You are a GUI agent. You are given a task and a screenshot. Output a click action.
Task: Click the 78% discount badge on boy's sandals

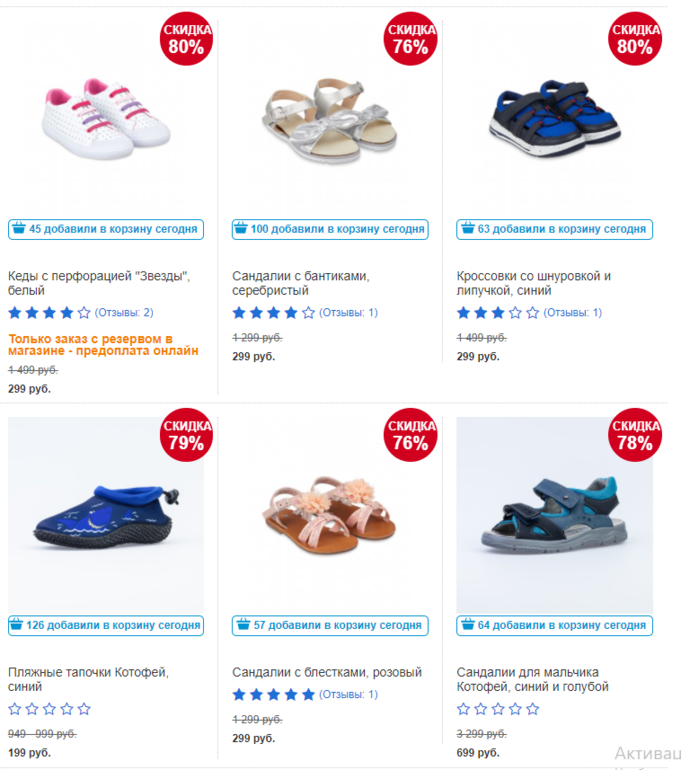click(x=635, y=435)
